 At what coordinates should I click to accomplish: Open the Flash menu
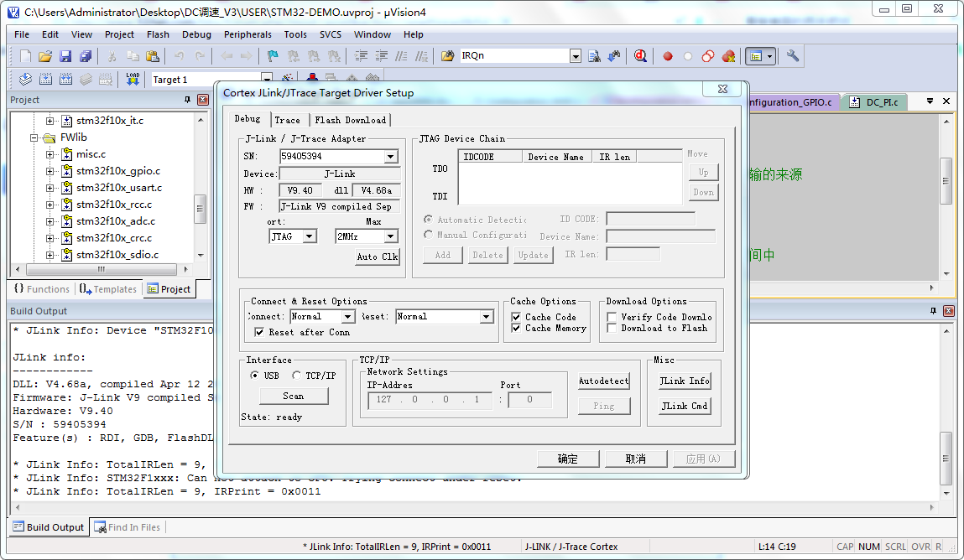point(158,34)
